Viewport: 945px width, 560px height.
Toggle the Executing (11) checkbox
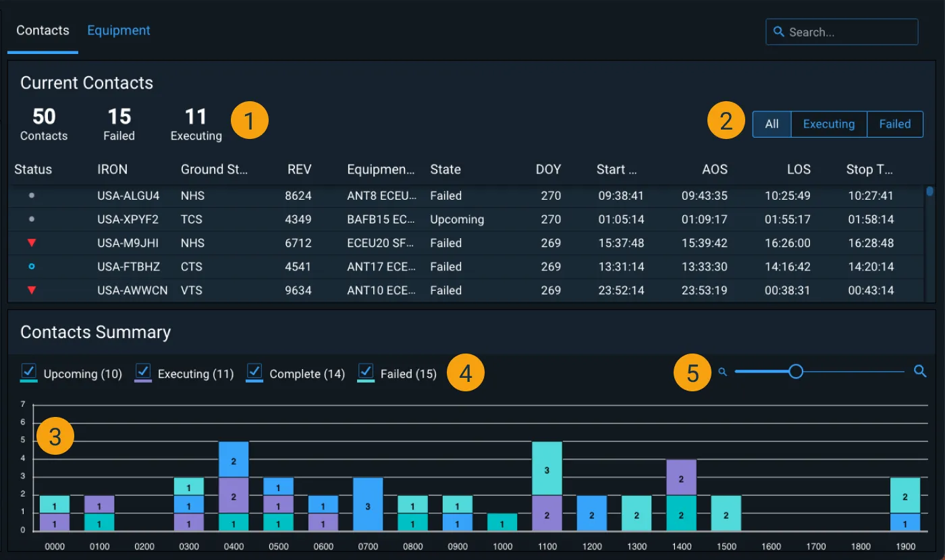coord(142,372)
